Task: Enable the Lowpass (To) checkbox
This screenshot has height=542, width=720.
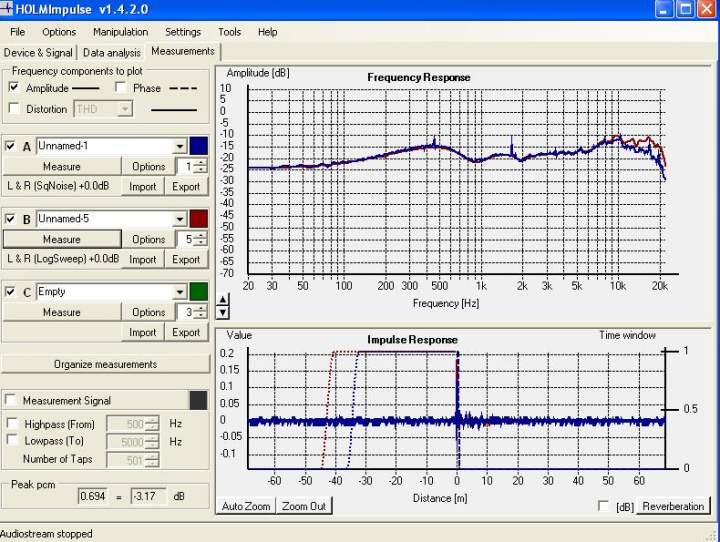Action: click(12, 440)
